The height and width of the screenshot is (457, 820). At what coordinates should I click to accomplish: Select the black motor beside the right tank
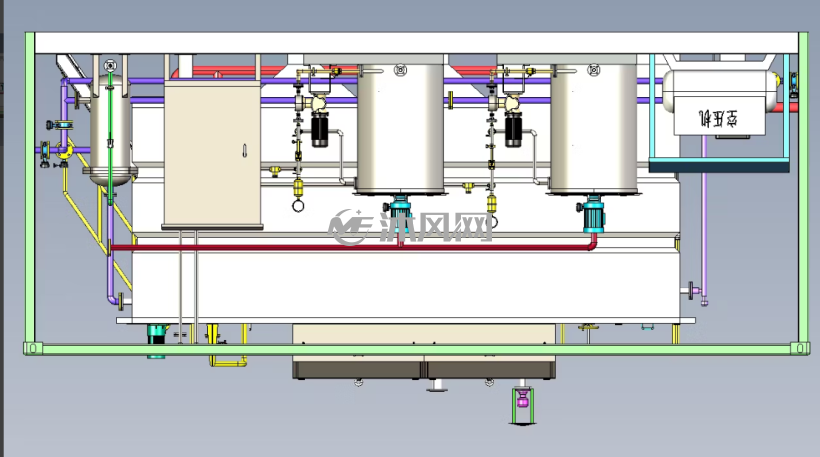513,130
